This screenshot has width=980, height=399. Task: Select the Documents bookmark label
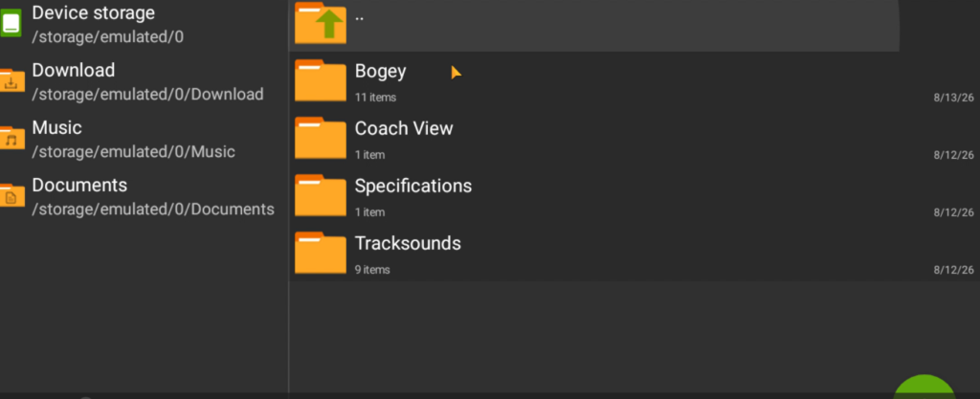(79, 185)
